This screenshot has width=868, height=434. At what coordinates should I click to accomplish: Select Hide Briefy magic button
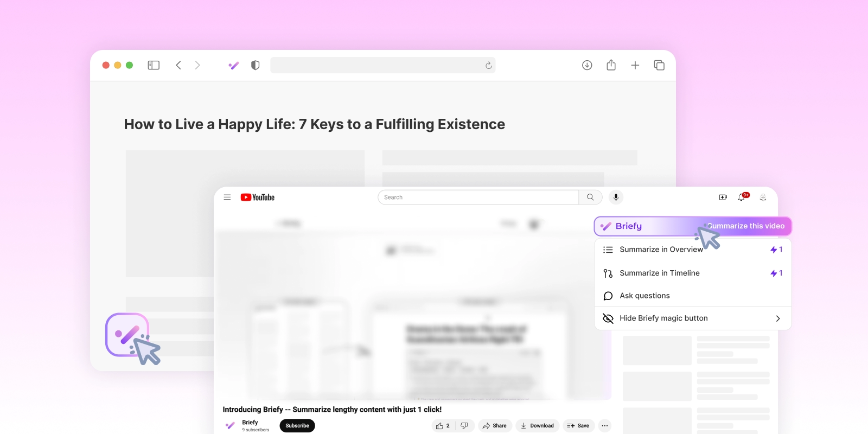(693, 318)
